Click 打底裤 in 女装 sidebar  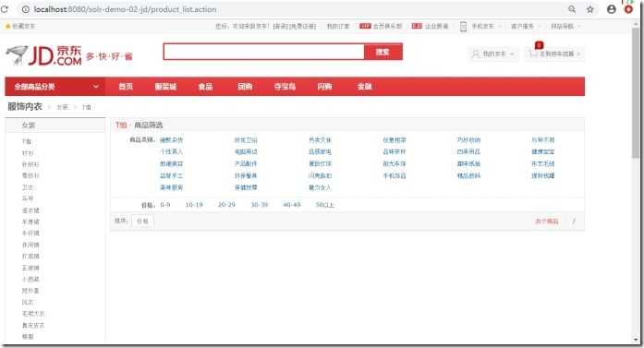(x=30, y=257)
